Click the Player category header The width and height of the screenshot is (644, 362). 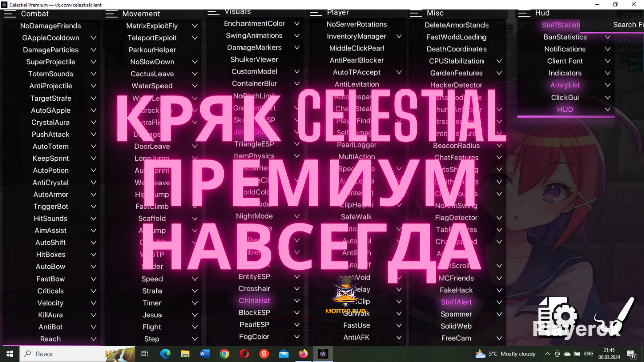(338, 12)
